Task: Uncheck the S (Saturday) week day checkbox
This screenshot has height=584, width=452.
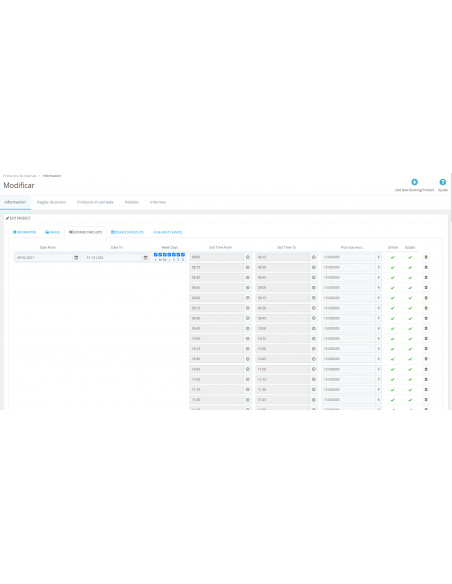Action: coord(178,255)
